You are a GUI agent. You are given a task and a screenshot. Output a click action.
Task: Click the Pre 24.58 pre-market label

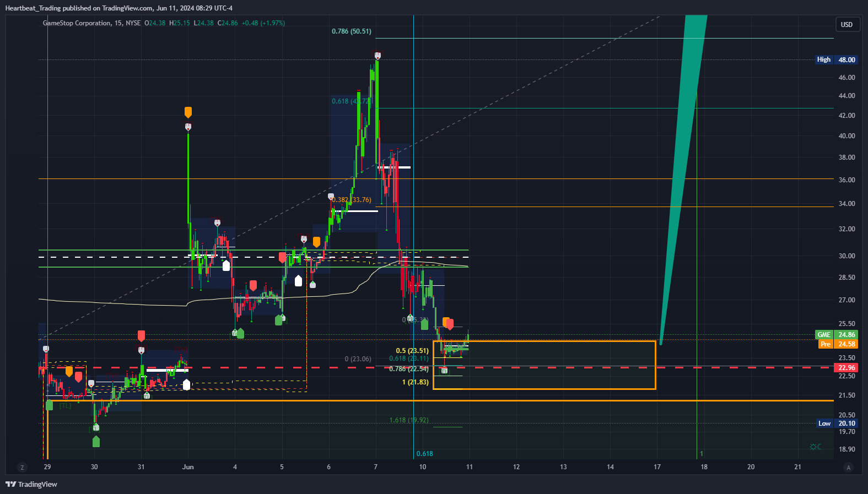tap(838, 344)
